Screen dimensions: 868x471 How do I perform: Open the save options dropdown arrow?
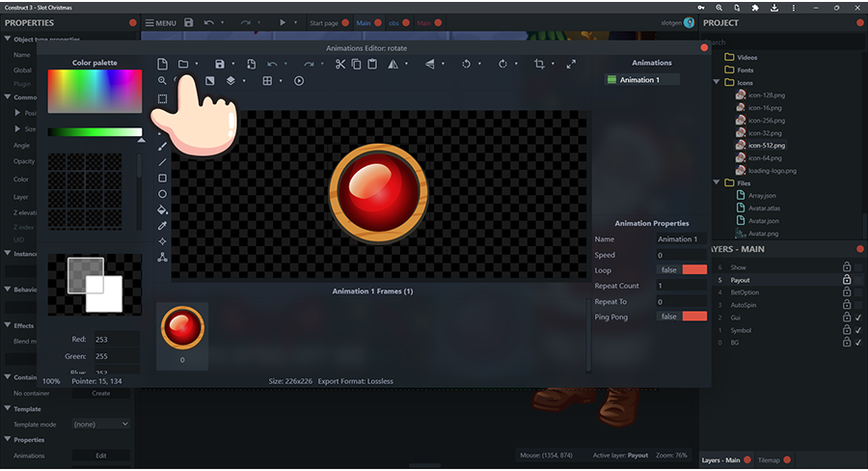(233, 65)
